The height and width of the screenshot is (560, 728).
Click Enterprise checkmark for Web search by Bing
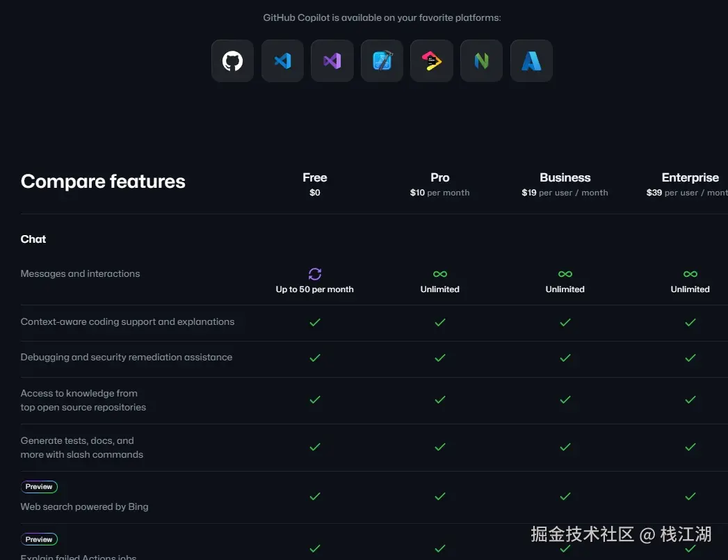click(x=690, y=497)
